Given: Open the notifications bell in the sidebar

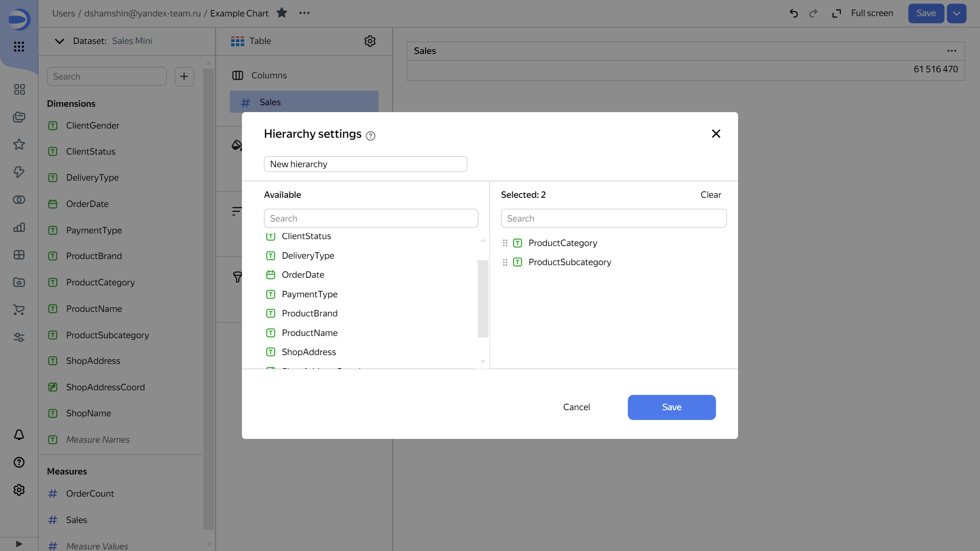Looking at the screenshot, I should click(19, 435).
